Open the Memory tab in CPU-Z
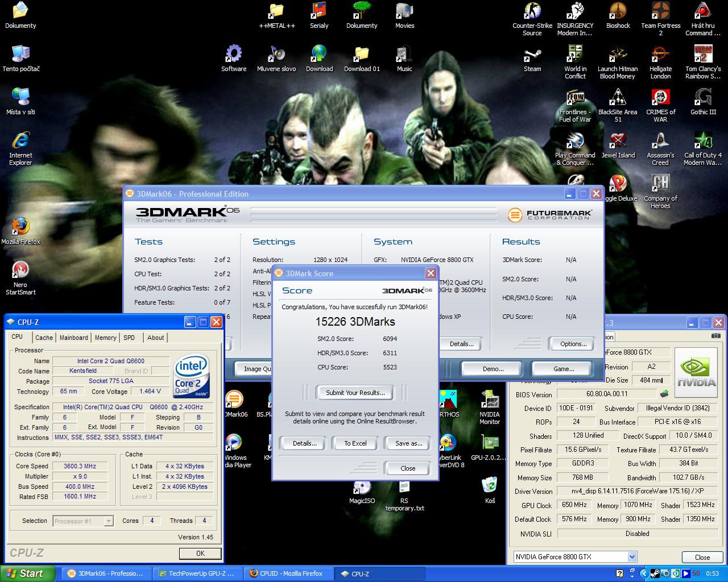 106,338
